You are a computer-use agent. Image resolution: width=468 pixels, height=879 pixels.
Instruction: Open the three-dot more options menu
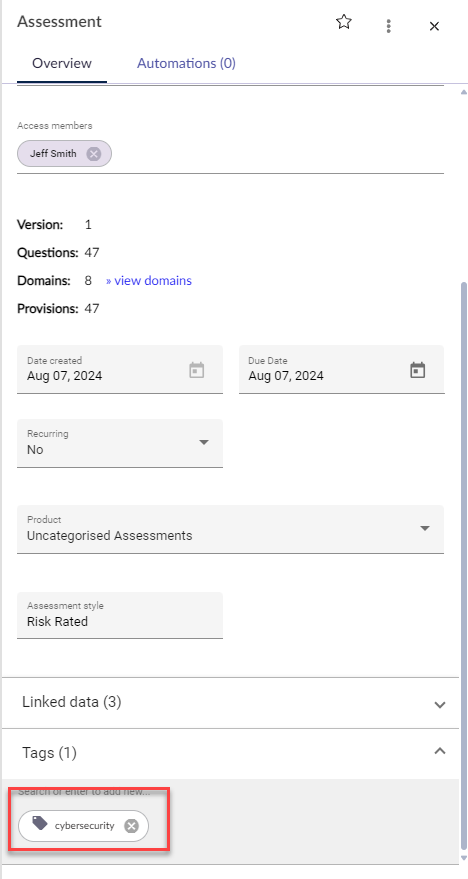(x=388, y=26)
